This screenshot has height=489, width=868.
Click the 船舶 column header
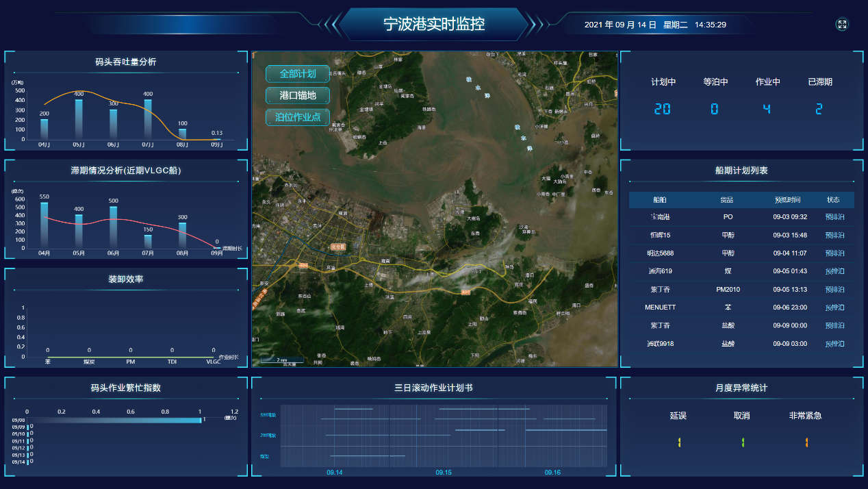(x=660, y=200)
